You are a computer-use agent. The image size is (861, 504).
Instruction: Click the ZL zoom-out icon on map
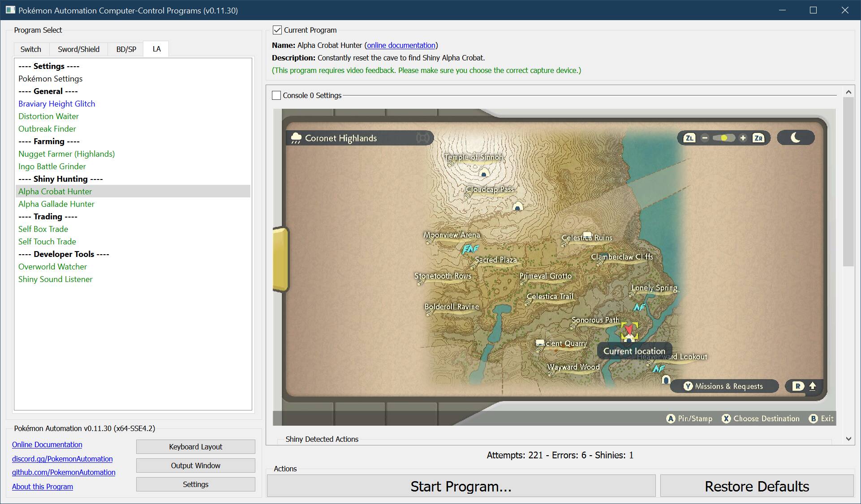[689, 138]
